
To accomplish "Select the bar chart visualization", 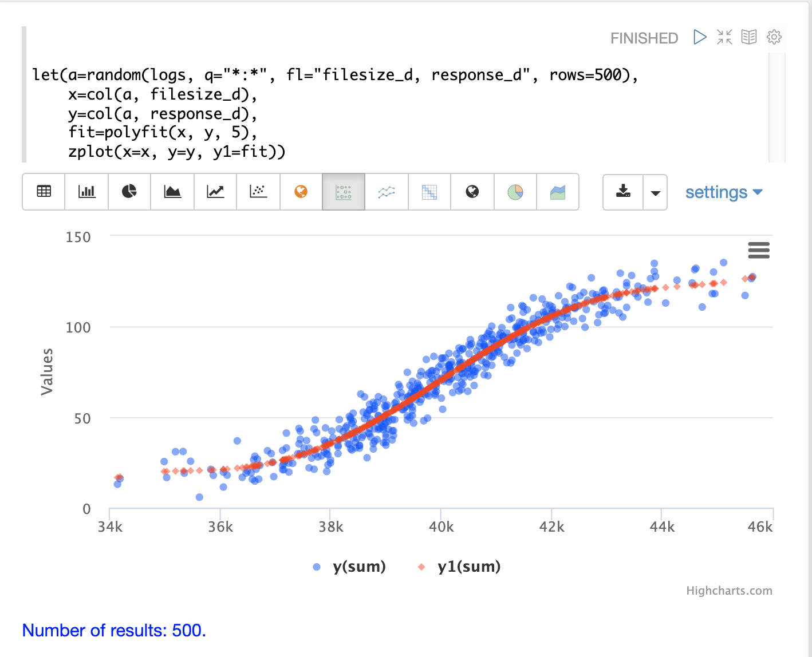I will click(x=87, y=192).
